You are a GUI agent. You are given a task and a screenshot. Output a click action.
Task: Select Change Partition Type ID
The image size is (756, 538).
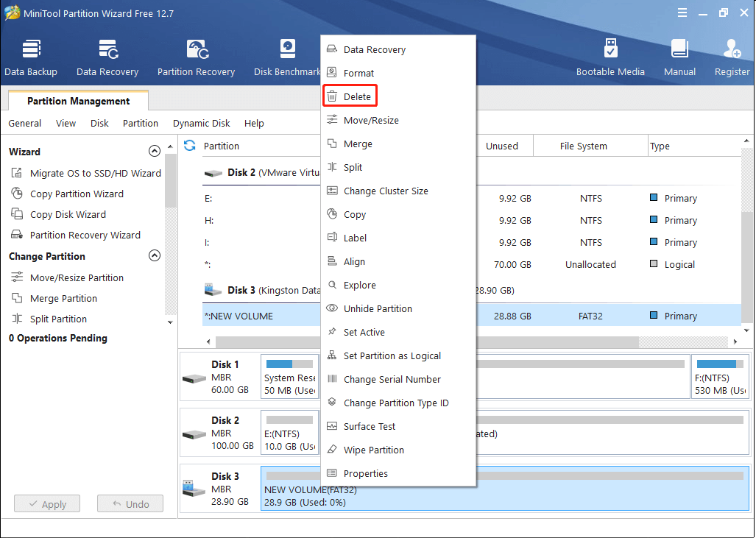coord(396,403)
